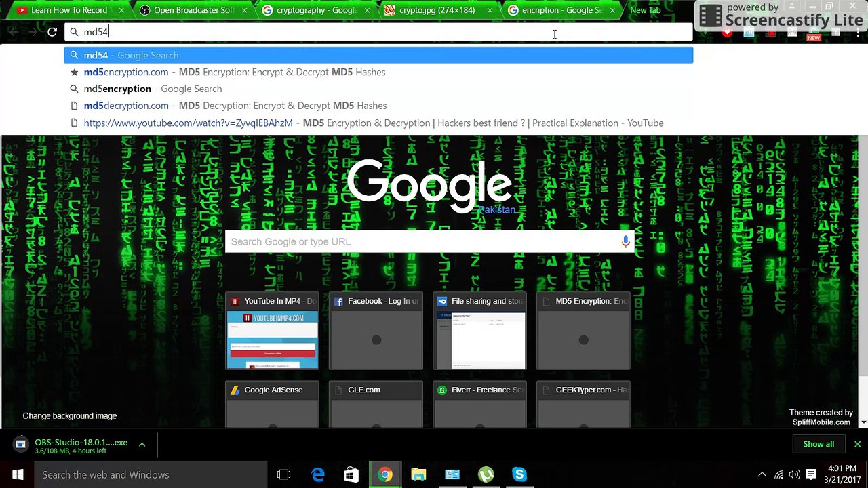Open YouTube In MP4 shortcut tile

pos(272,331)
